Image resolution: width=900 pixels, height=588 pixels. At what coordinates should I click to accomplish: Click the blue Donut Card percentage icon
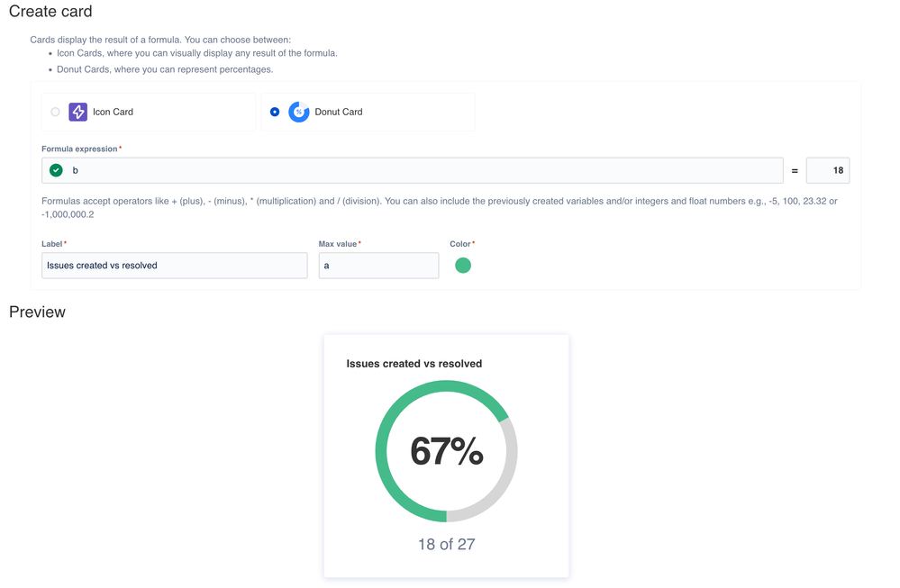coord(298,112)
